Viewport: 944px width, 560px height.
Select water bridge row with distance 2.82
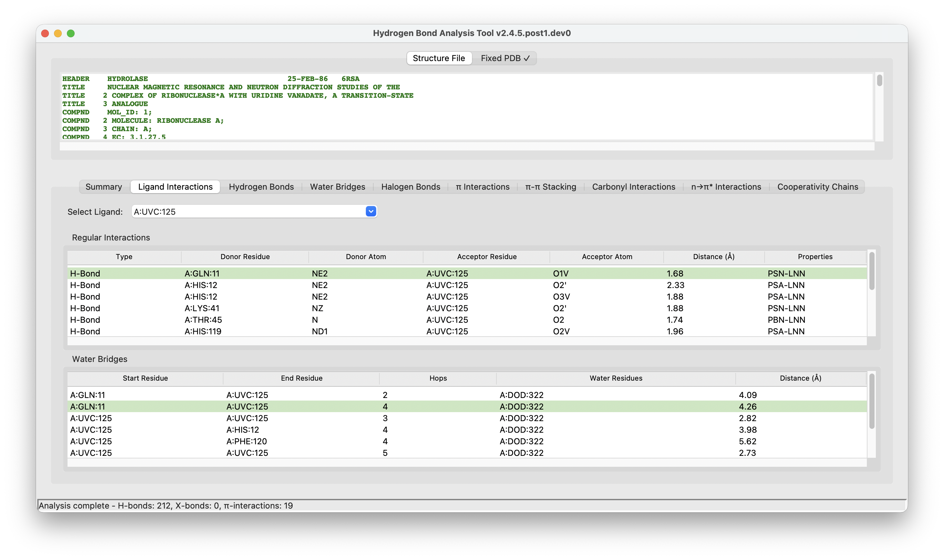click(467, 418)
